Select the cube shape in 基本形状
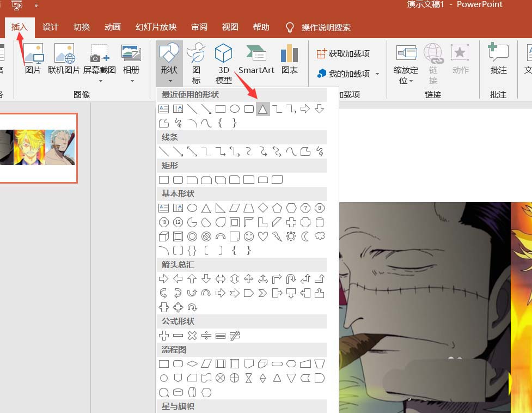Viewport: 532px width, 413px height. coord(164,236)
